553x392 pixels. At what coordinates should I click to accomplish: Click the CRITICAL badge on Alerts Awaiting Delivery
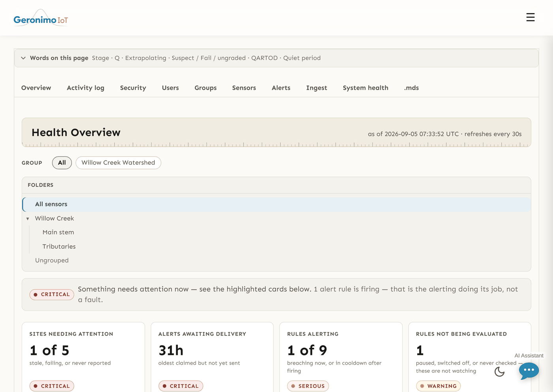pos(181,386)
